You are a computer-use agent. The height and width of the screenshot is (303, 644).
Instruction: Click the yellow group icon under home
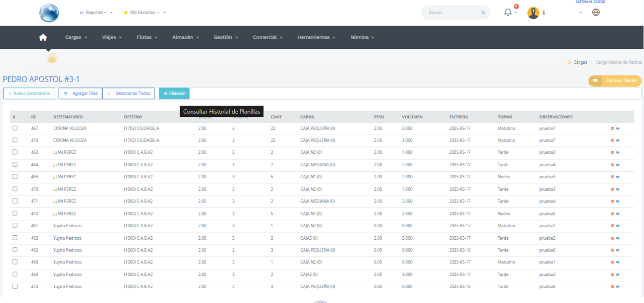52,59
